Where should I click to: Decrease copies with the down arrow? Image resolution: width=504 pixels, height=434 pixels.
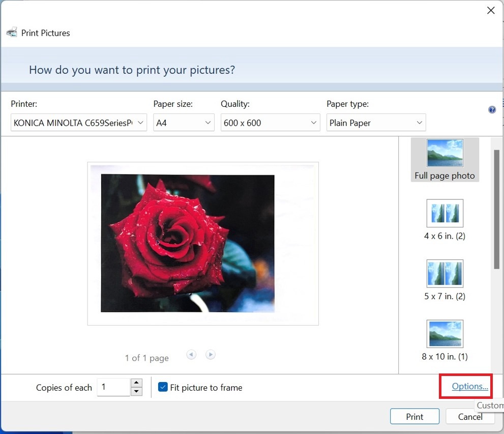pyautogui.click(x=136, y=392)
